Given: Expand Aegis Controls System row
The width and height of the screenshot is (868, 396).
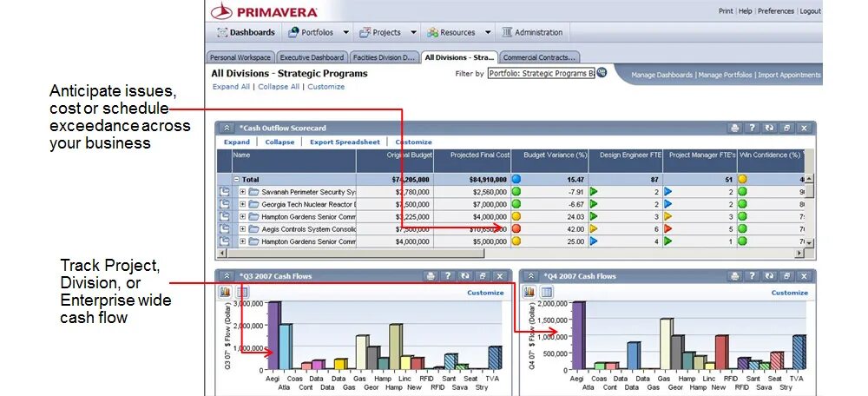Looking at the screenshot, I should point(242,229).
